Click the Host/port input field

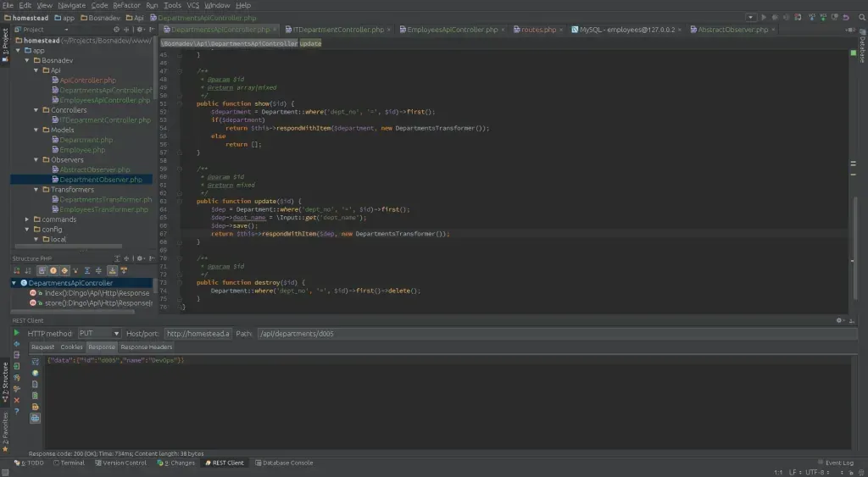tap(198, 333)
